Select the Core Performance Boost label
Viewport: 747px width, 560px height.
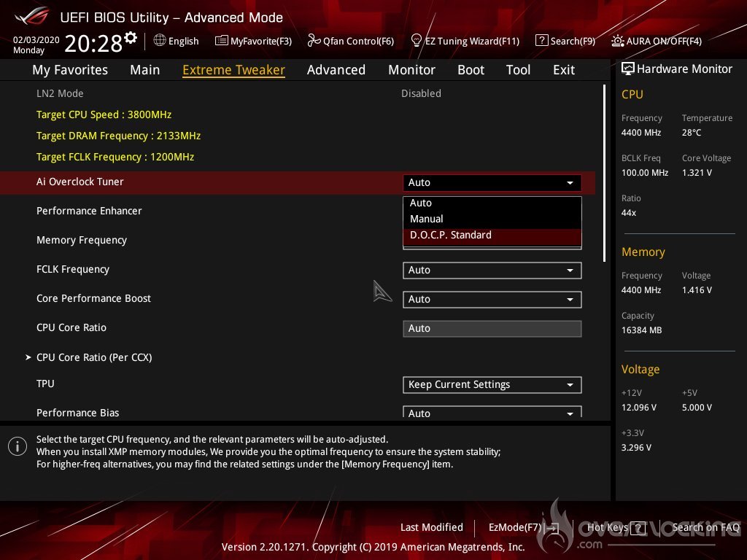[93, 298]
